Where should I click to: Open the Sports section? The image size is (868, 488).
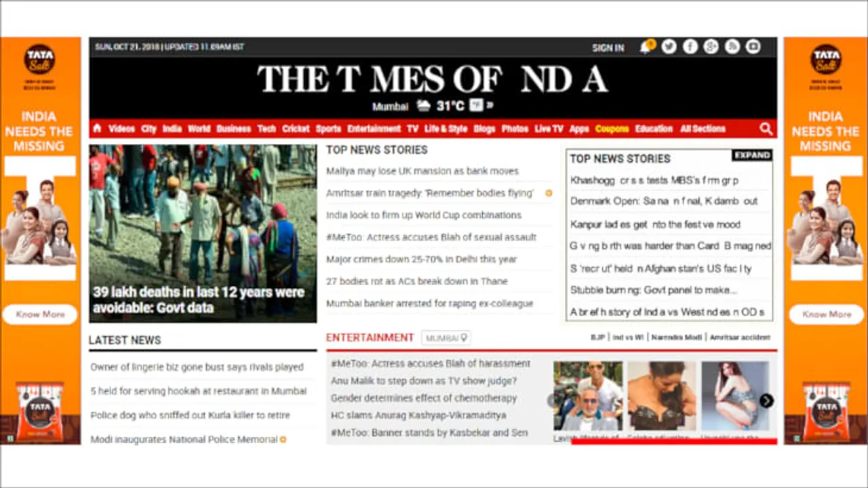[x=328, y=128]
